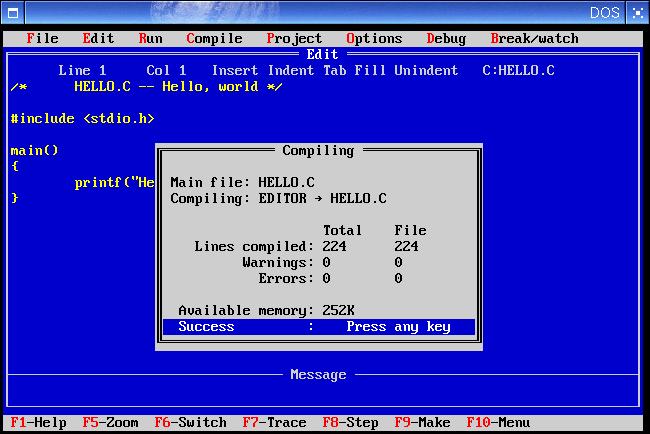Click the Unindent mode indicator
This screenshot has height=434, width=650.
click(426, 70)
